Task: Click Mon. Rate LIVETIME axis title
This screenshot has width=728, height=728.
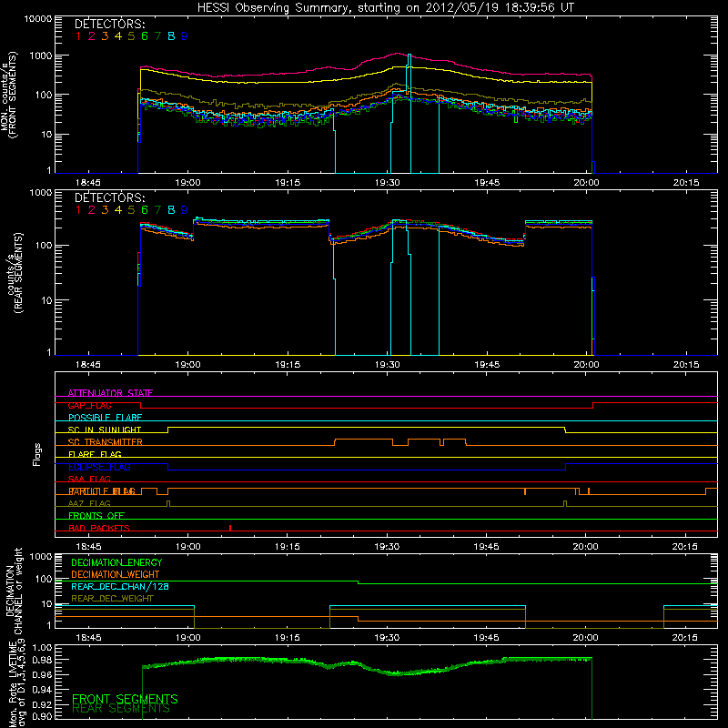Action: 17,683
